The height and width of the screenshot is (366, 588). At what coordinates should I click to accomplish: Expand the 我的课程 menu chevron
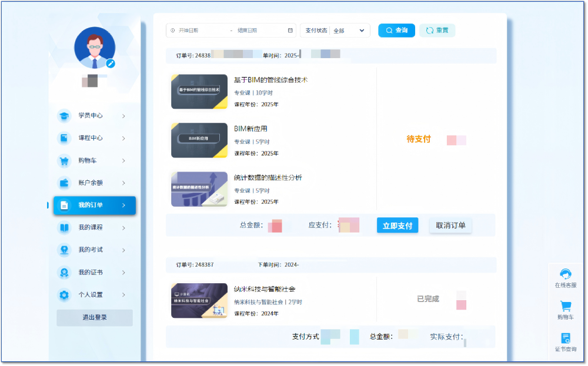[123, 228]
